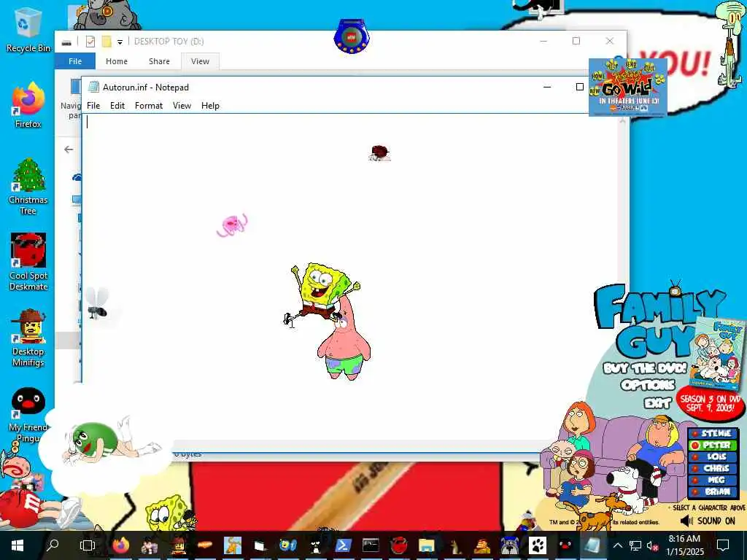Select Stewie in Family Guy character list
Viewport: 747px width, 560px height.
pos(713,433)
